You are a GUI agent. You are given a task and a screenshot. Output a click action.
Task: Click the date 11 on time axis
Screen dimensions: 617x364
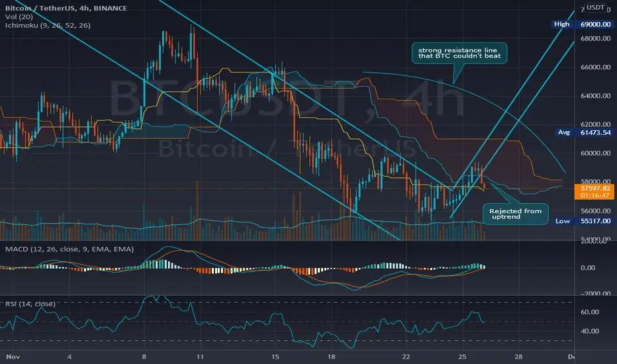point(201,357)
